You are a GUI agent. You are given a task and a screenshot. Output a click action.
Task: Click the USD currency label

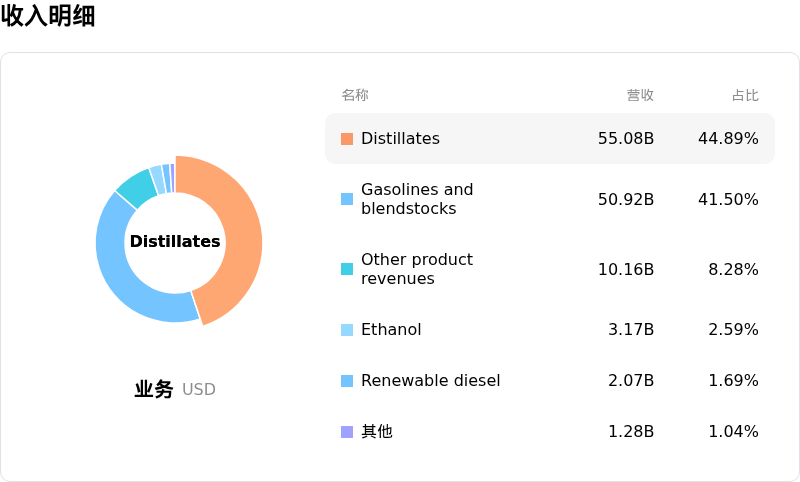tap(199, 390)
